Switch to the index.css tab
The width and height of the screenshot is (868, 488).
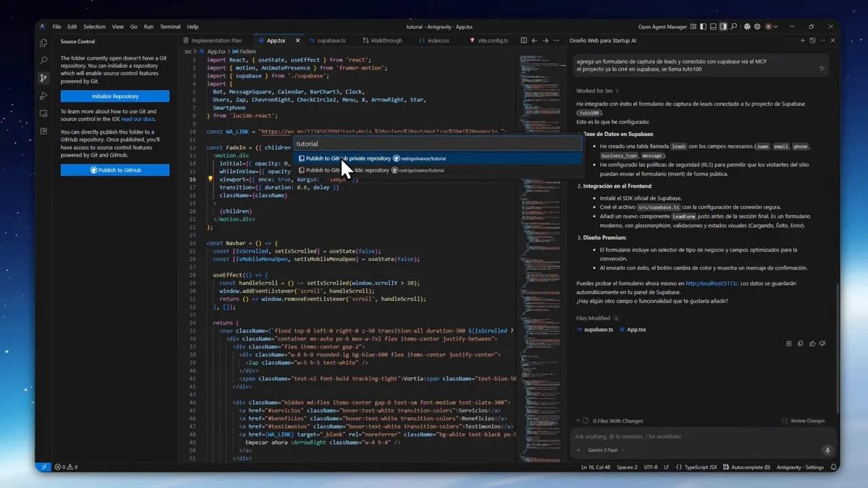point(437,41)
